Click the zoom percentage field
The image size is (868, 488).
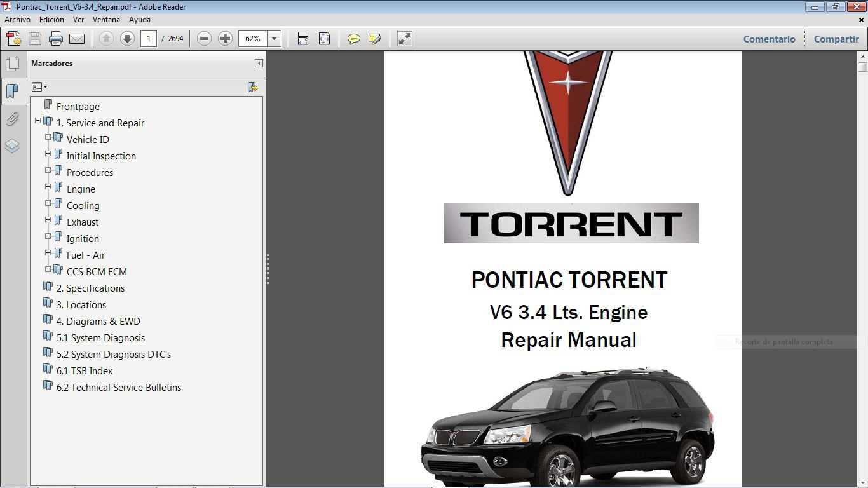[x=253, y=39]
